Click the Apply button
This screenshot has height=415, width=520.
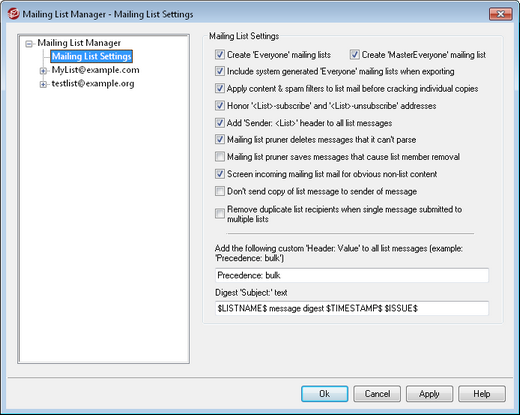pyautogui.click(x=429, y=394)
